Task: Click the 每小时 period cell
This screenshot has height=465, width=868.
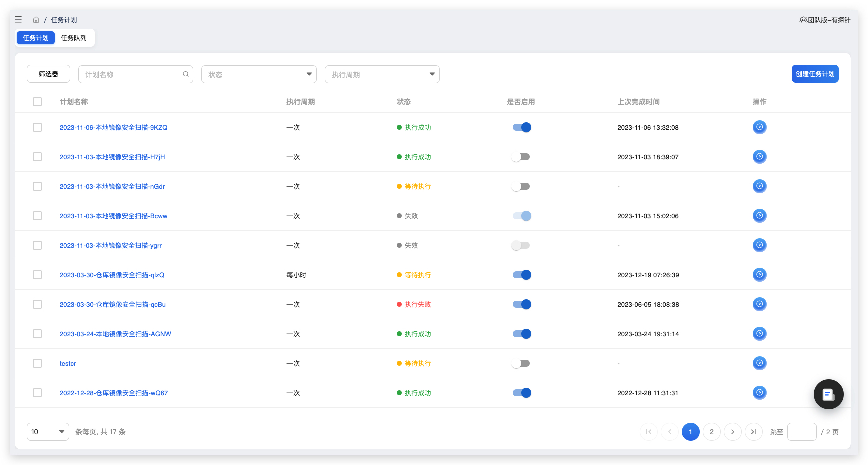Action: coord(296,275)
